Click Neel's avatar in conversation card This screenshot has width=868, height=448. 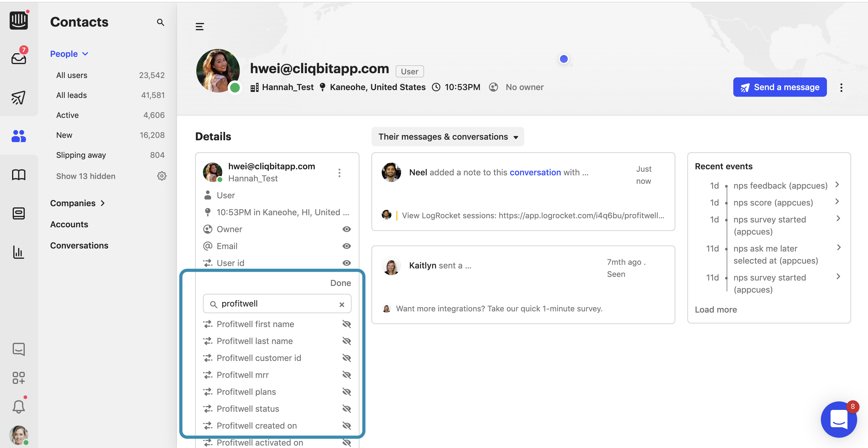tap(391, 172)
